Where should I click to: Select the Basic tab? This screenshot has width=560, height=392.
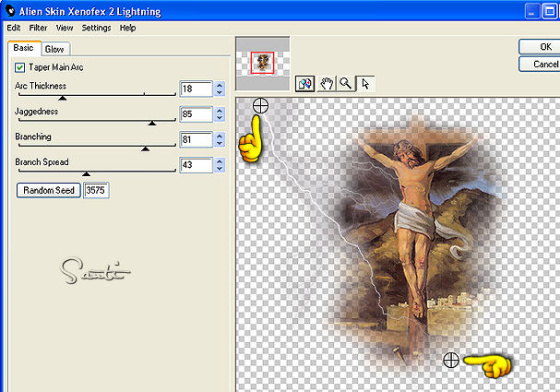pyautogui.click(x=24, y=48)
